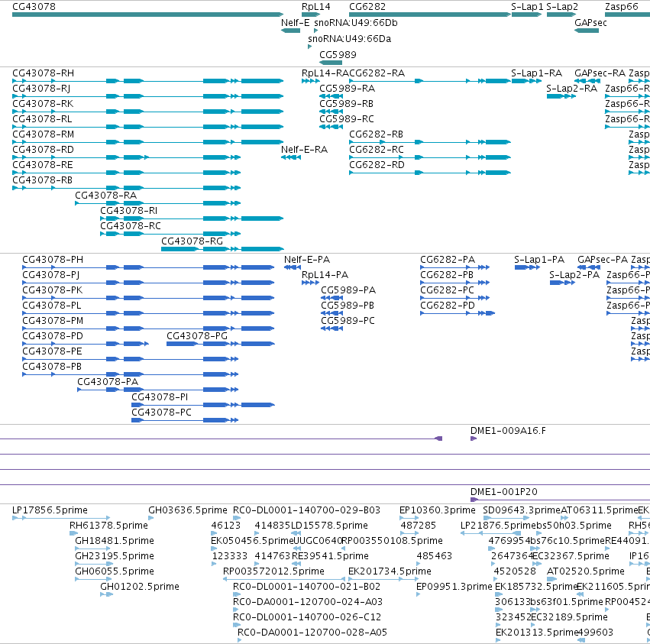Select EST EP10360.3prime
Viewport: 650px width, 644px height.
438,510
